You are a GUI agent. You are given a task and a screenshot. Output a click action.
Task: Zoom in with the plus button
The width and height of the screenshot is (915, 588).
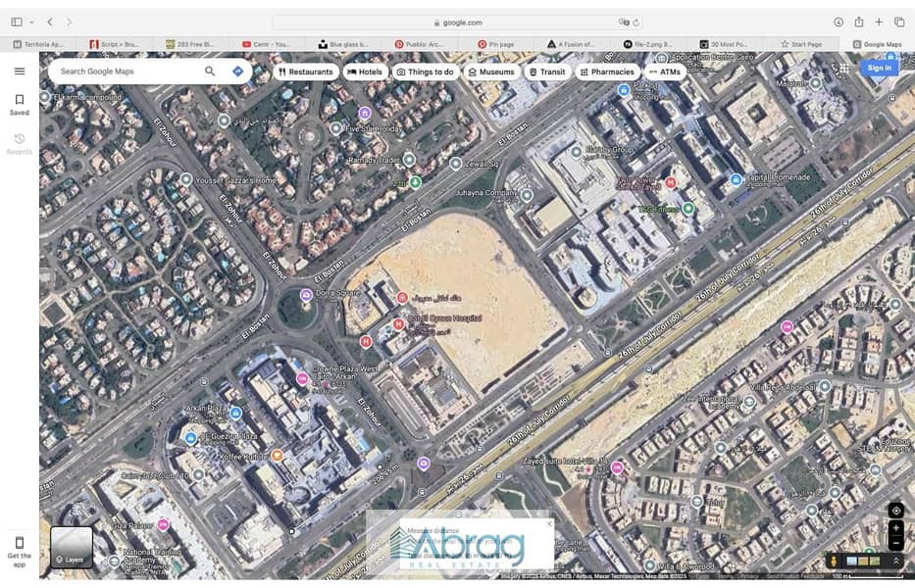pos(895,527)
